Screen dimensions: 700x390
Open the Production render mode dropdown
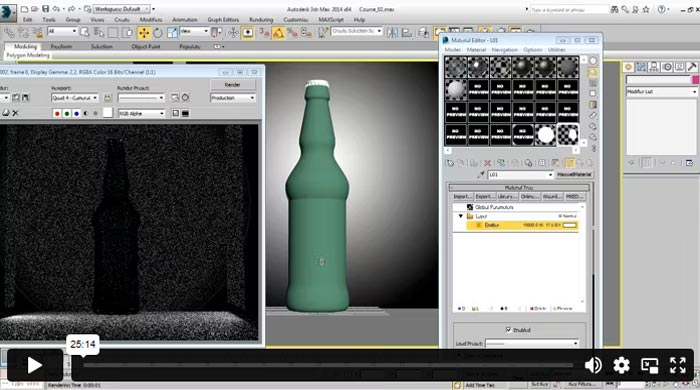tap(233, 98)
